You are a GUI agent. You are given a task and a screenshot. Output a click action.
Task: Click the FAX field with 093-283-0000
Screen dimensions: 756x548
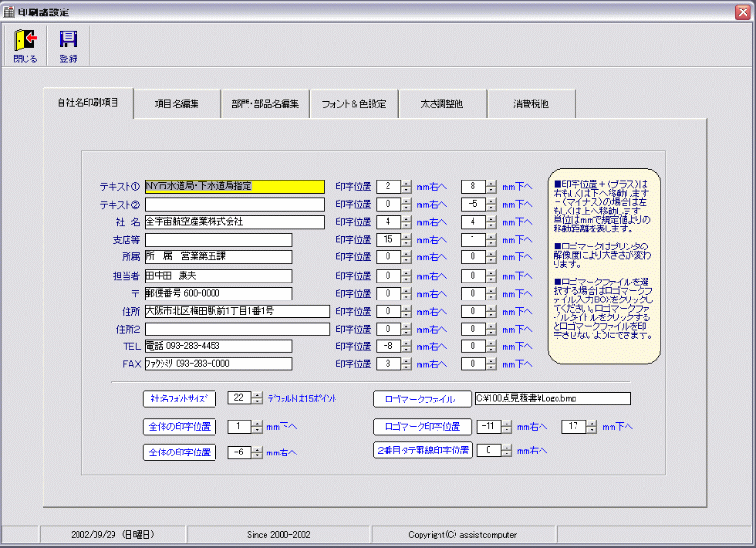tap(218, 364)
